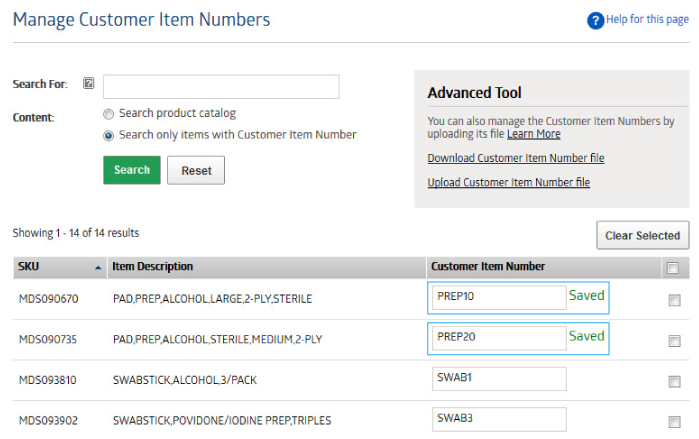Click SKU column sort arrow
Image resolution: width=699 pixels, height=439 pixels.
tap(98, 268)
